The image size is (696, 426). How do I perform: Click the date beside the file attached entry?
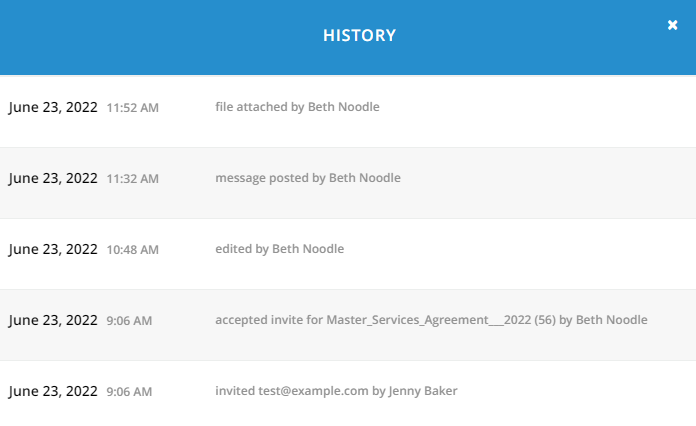(53, 107)
